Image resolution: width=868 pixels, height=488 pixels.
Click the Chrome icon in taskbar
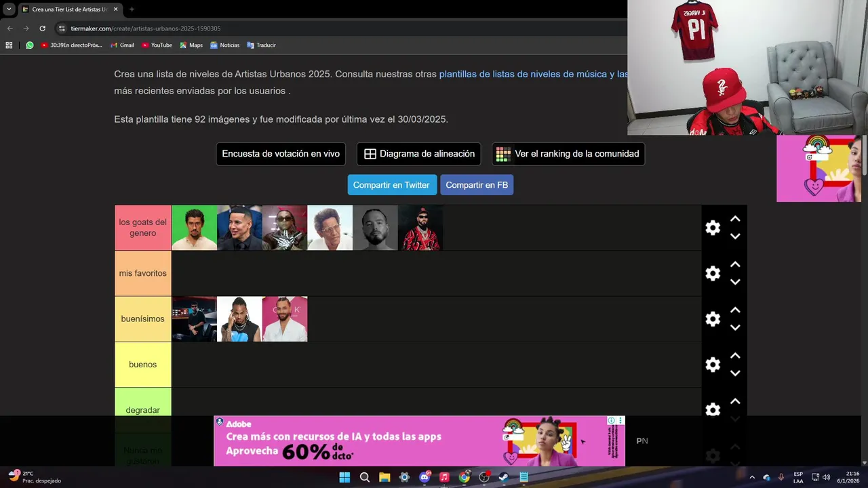point(464,477)
